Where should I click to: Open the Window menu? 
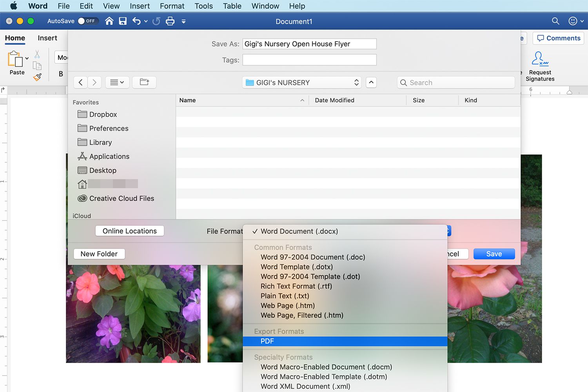point(265,6)
